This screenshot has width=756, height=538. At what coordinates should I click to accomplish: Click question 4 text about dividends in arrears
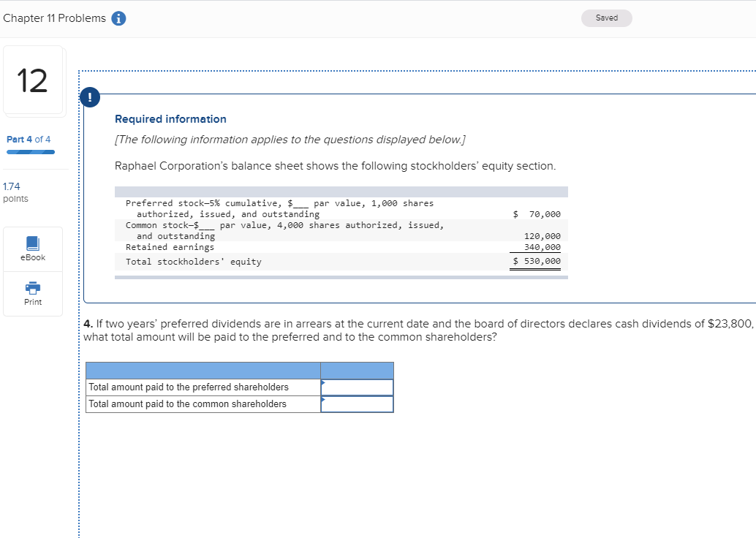pos(418,330)
